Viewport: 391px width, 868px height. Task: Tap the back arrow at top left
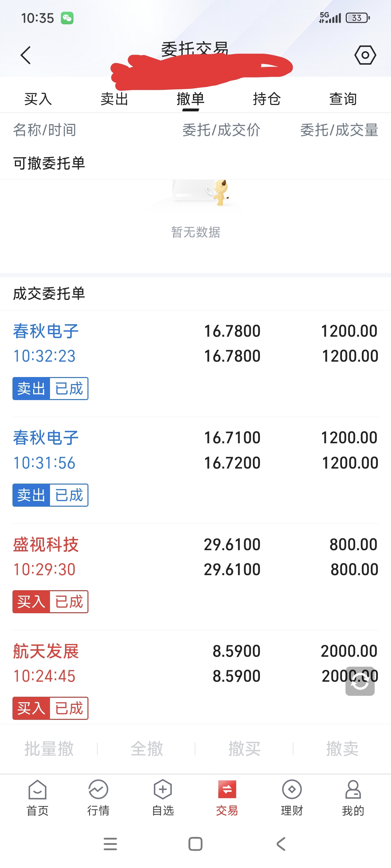coord(26,55)
